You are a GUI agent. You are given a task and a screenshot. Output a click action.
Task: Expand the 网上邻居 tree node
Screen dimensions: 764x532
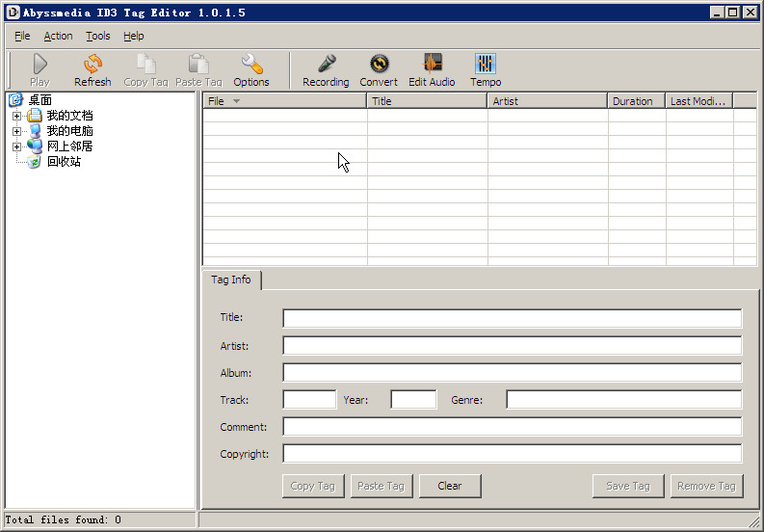pos(16,146)
